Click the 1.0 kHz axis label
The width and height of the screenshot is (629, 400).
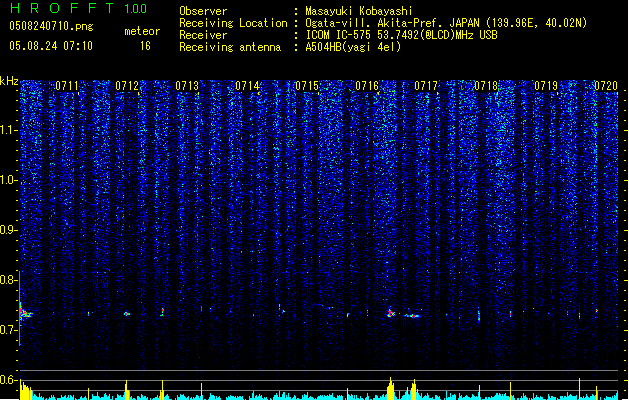pyautogui.click(x=8, y=180)
